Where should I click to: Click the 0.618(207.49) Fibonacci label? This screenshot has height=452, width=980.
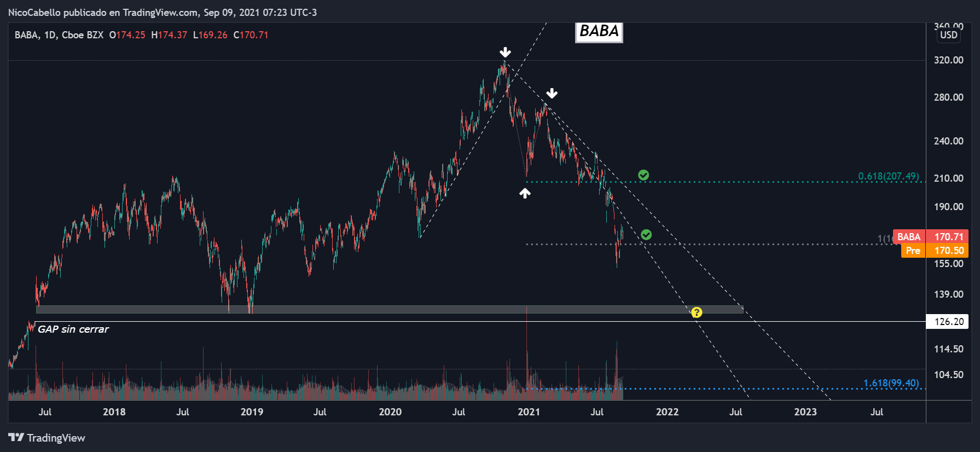[x=889, y=176]
